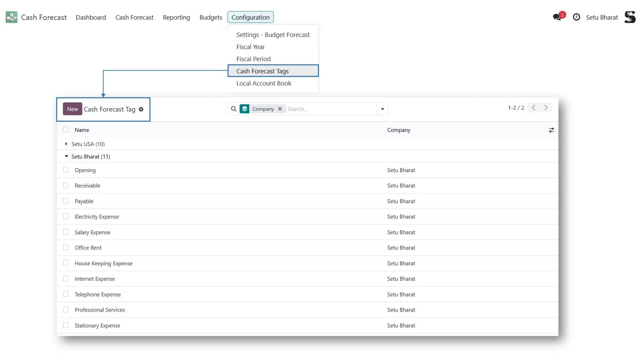This screenshot has width=644, height=362.
Task: Select Local Account Book menu entry
Action: tap(264, 83)
